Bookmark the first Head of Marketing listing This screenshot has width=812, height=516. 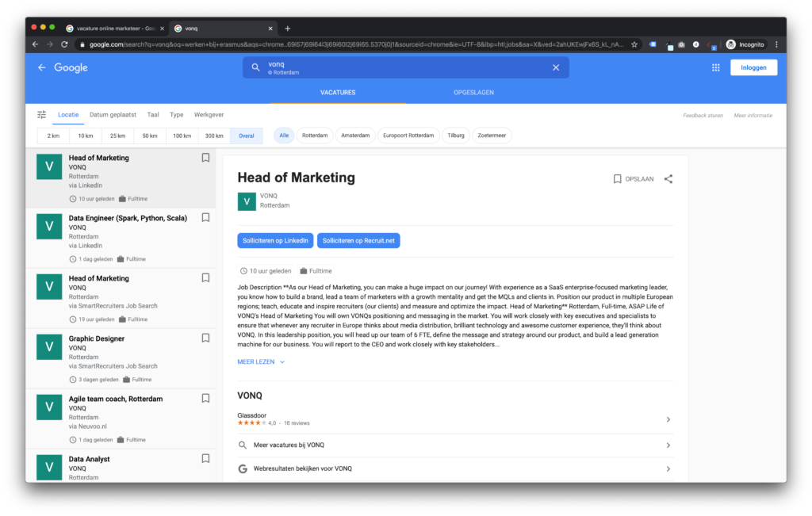(x=205, y=157)
